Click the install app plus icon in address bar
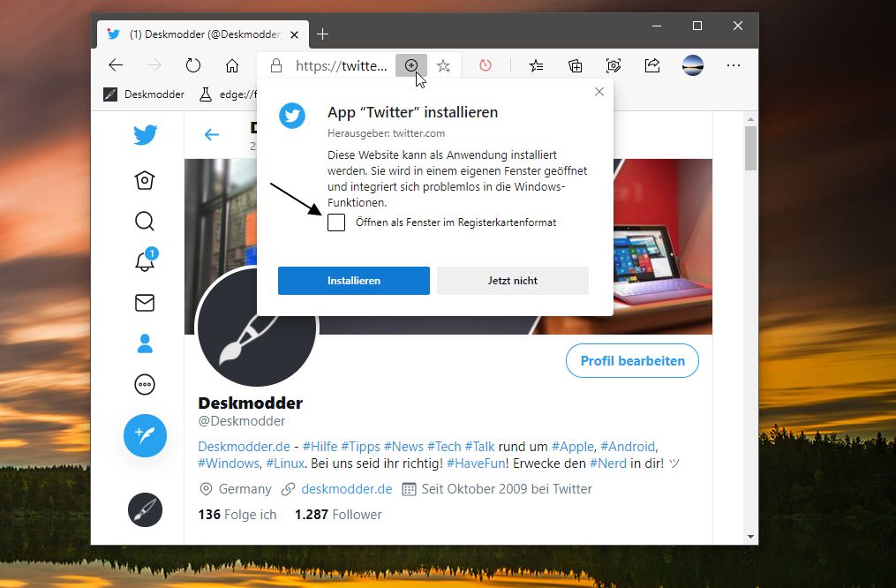 pyautogui.click(x=410, y=65)
